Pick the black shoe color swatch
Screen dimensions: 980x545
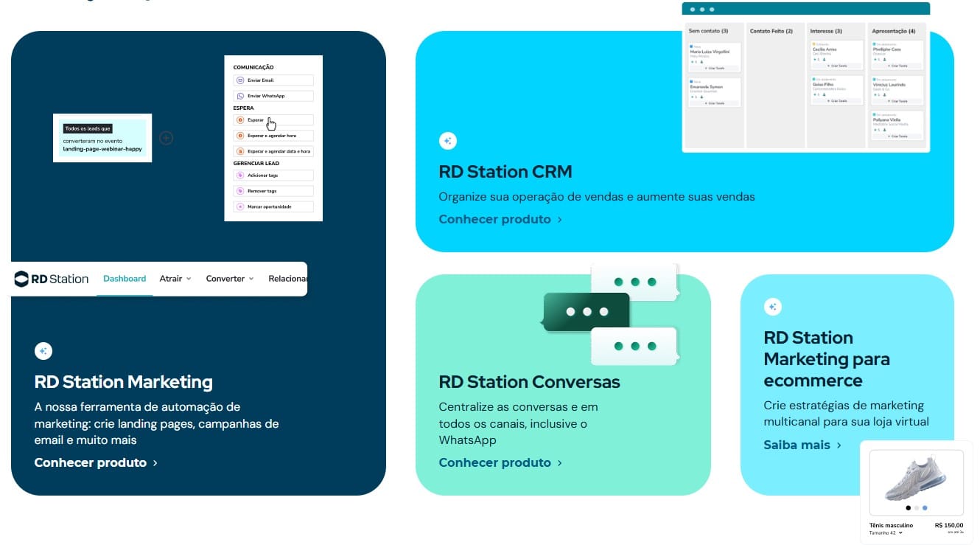point(908,507)
